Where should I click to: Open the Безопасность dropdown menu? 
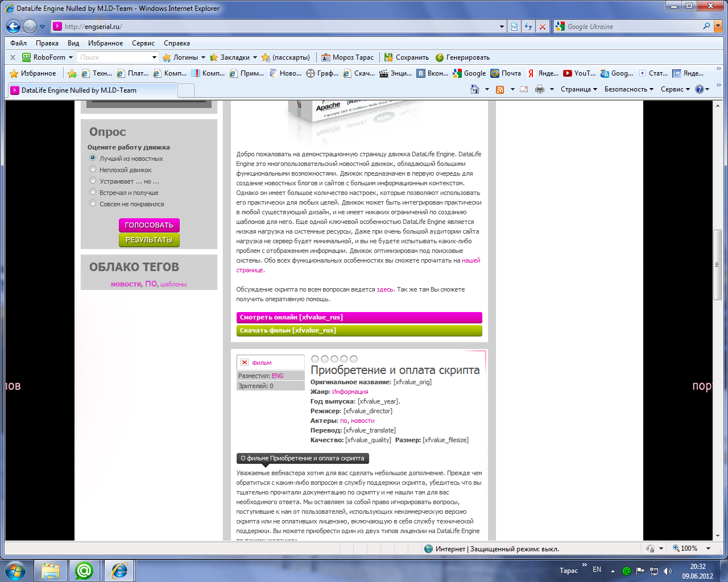point(629,89)
